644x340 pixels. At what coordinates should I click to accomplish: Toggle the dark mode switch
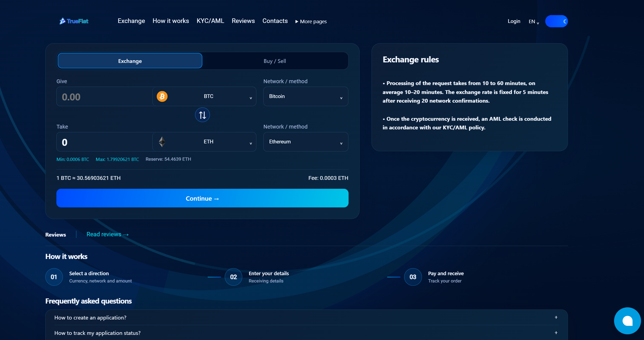(556, 21)
